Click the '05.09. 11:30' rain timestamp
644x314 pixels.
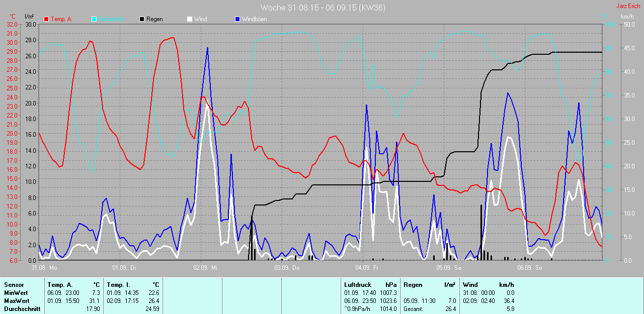pos(419,301)
